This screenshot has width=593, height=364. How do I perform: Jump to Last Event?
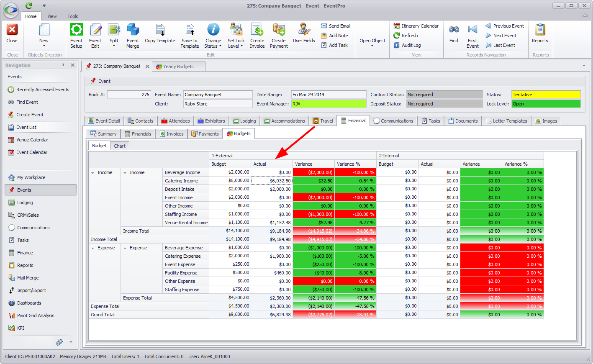pyautogui.click(x=500, y=45)
